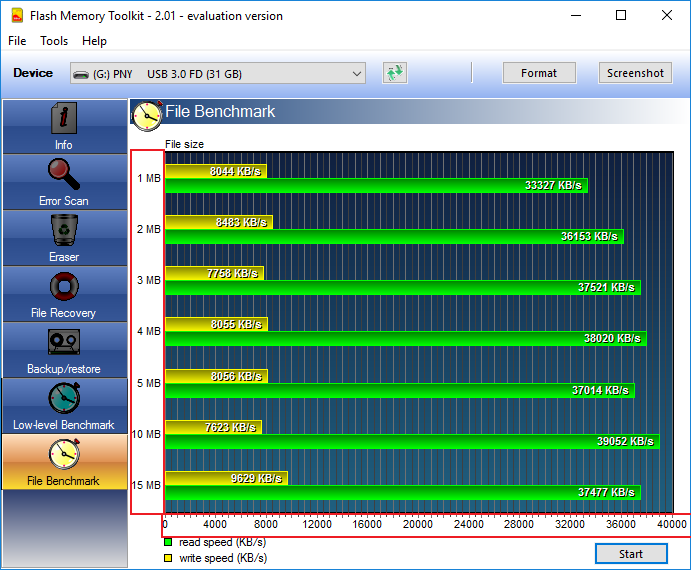Click the 40000 axis tick label
This screenshot has width=691, height=570.
coord(672,524)
